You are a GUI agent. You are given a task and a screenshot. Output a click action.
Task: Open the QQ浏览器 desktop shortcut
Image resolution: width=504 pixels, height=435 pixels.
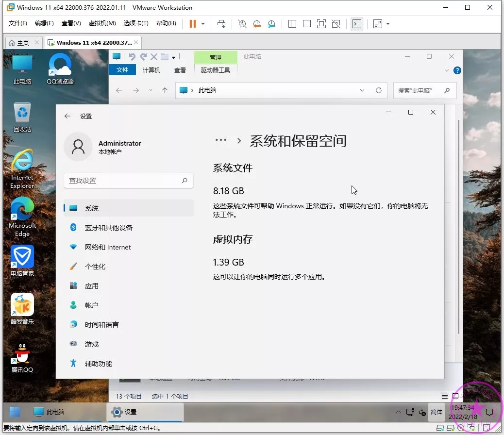pyautogui.click(x=60, y=68)
